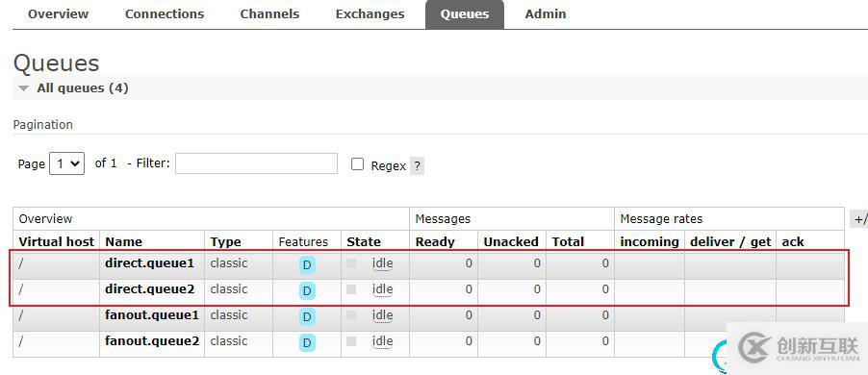
Task: Focus the Filter text field
Action: pos(256,163)
